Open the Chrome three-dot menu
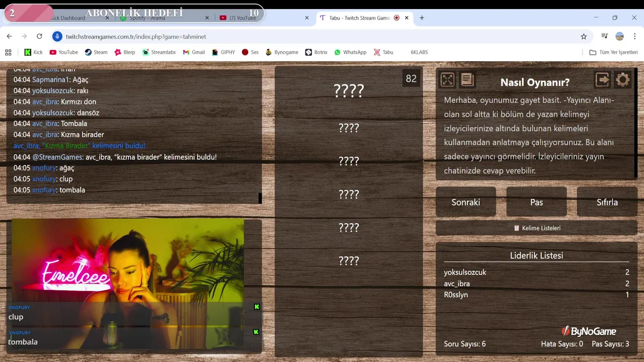 point(635,37)
